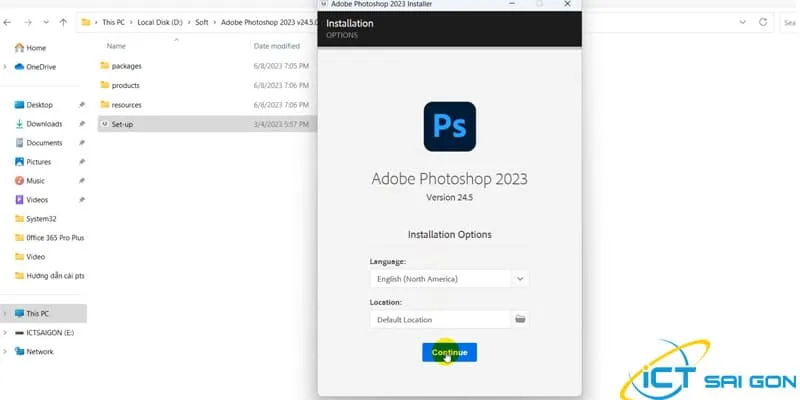Click the Default Location field
Screen dimensions: 800x400
tap(441, 319)
